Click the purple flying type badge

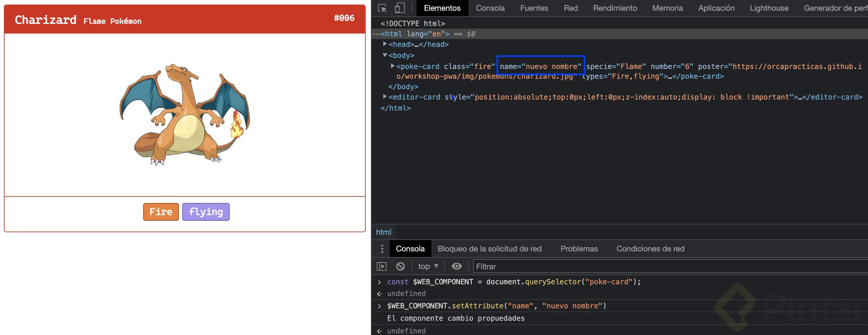tap(206, 212)
